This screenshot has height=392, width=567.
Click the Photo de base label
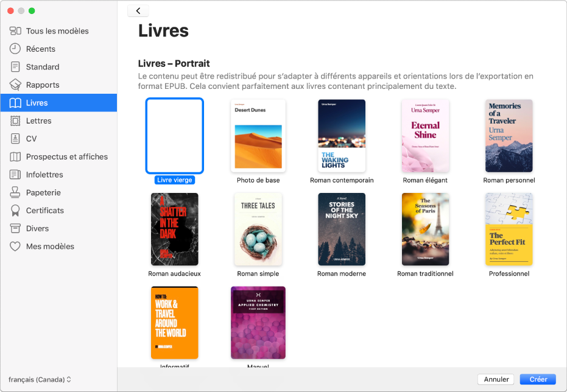pyautogui.click(x=258, y=180)
